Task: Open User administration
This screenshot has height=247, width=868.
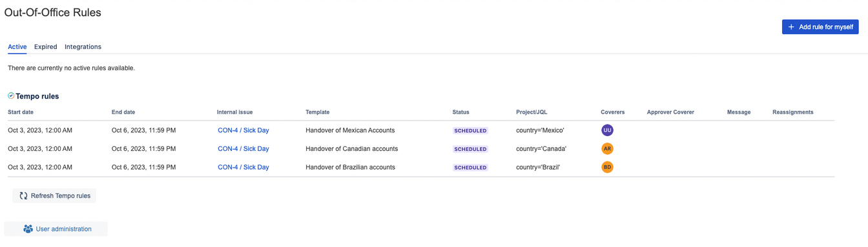Action: click(56, 229)
